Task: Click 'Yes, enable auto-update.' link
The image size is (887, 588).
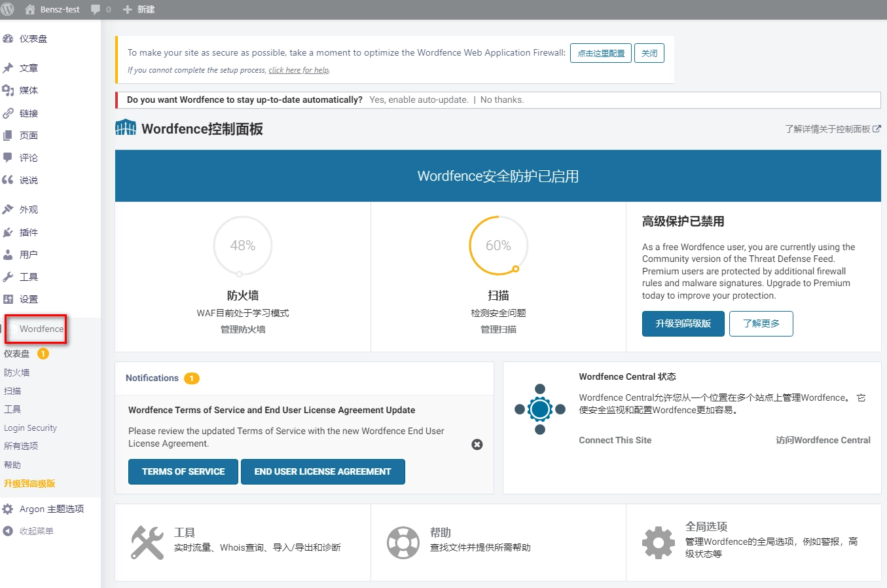Action: (419, 100)
